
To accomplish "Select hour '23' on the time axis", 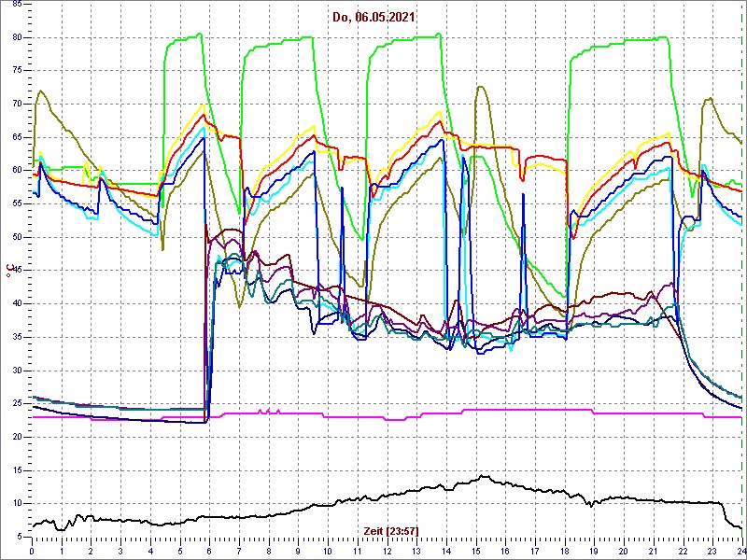I will [x=712, y=552].
